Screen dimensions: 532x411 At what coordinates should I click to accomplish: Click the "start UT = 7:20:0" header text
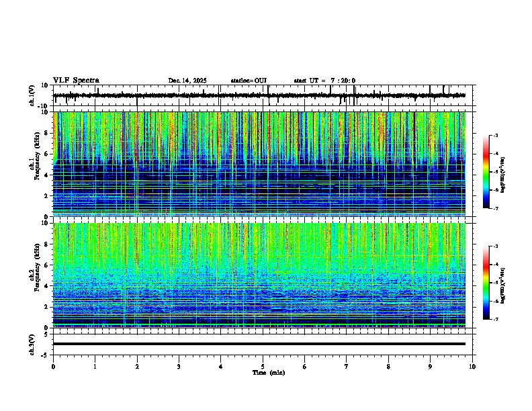pos(324,81)
